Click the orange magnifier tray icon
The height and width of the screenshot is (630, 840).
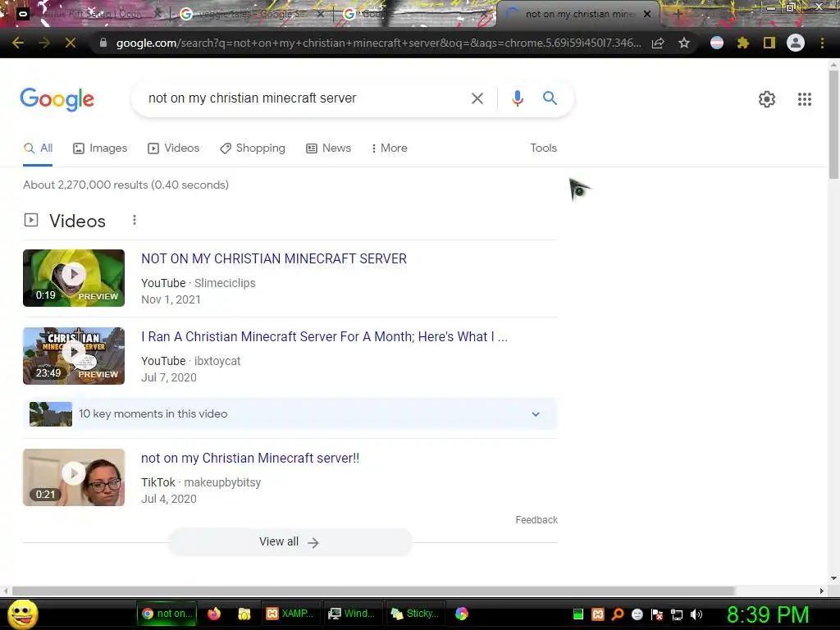click(x=618, y=614)
